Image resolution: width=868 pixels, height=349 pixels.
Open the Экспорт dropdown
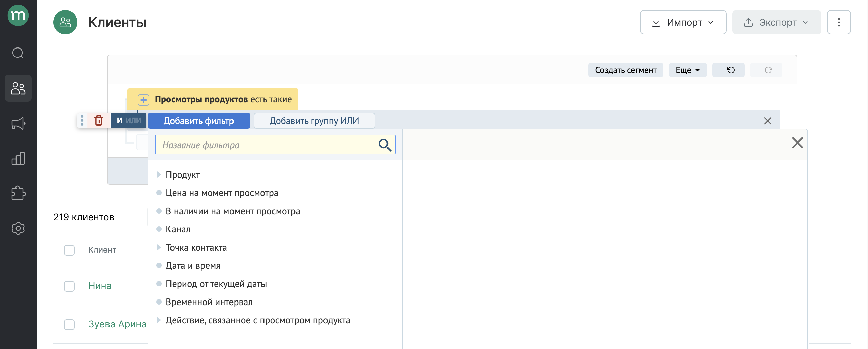tap(777, 22)
